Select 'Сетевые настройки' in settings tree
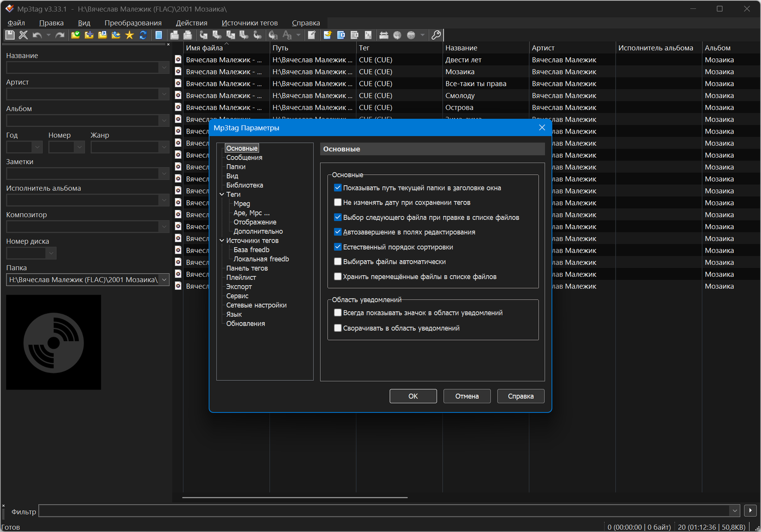 (256, 305)
